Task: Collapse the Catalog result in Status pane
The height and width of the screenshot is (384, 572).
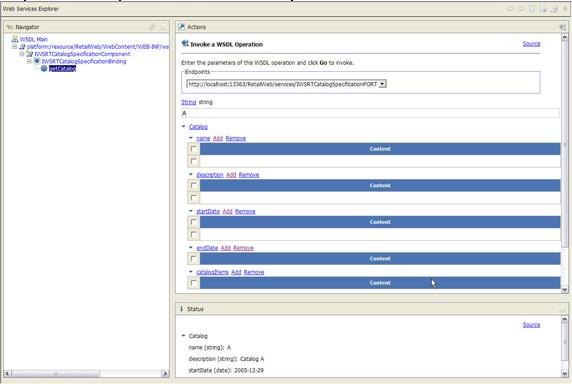Action: click(x=184, y=335)
